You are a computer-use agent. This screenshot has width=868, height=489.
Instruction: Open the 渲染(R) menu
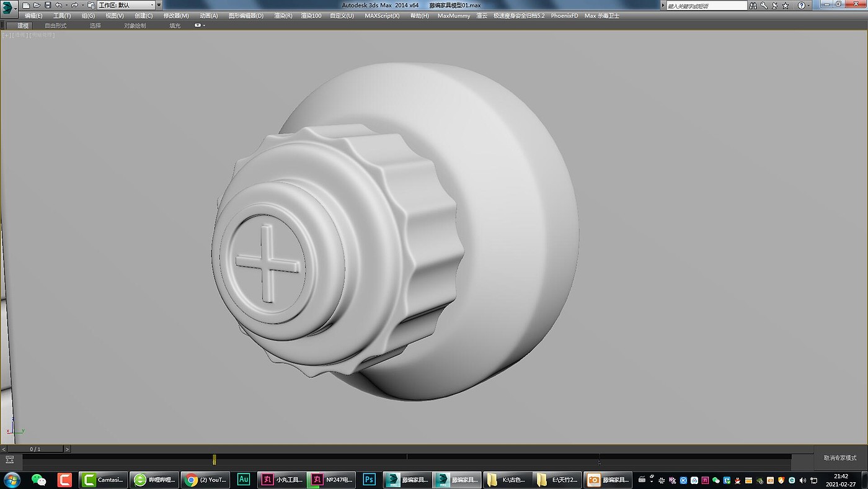(x=283, y=16)
